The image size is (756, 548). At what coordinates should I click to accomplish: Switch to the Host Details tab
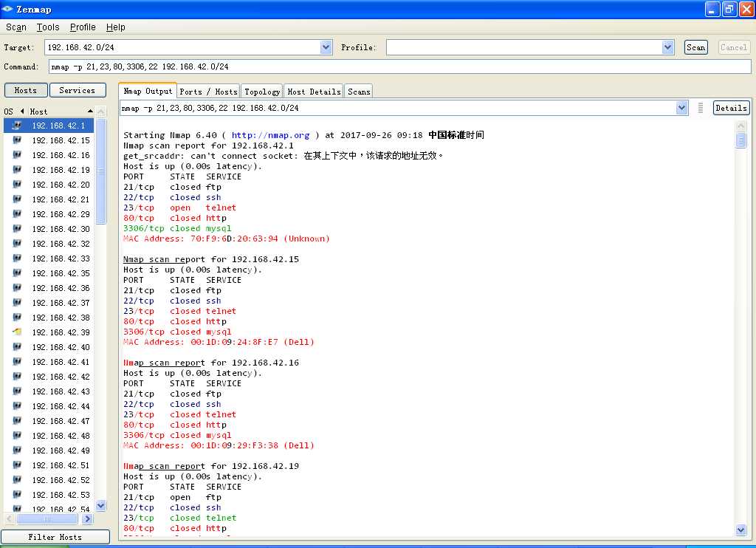[314, 92]
